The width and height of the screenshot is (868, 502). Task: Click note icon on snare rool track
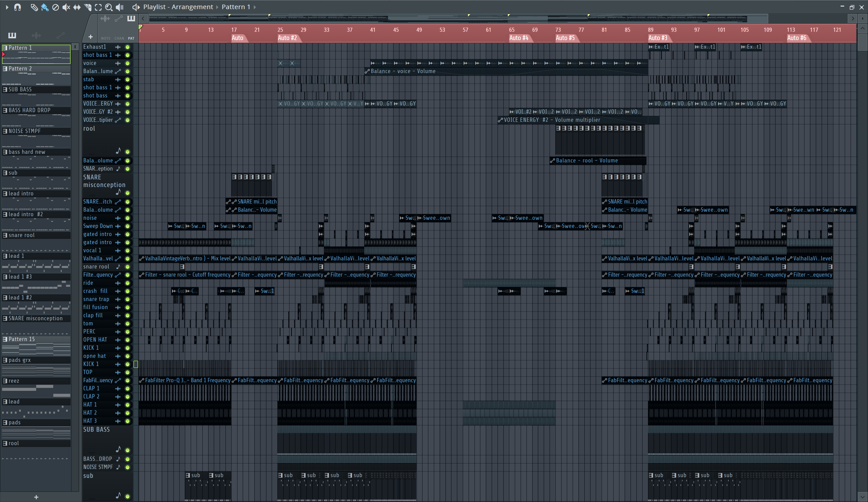[x=118, y=266]
